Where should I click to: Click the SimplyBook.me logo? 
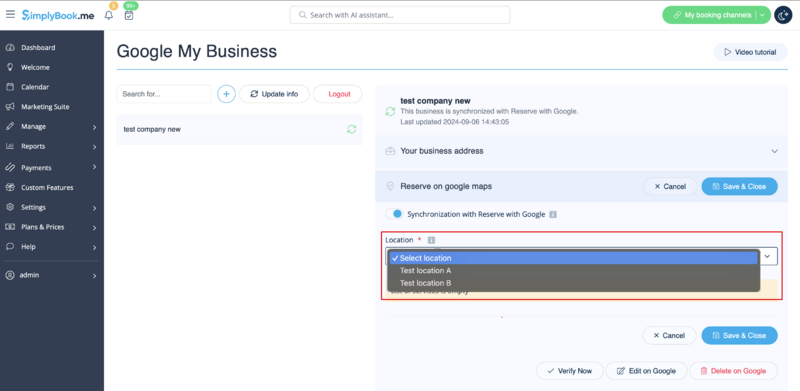(x=58, y=15)
